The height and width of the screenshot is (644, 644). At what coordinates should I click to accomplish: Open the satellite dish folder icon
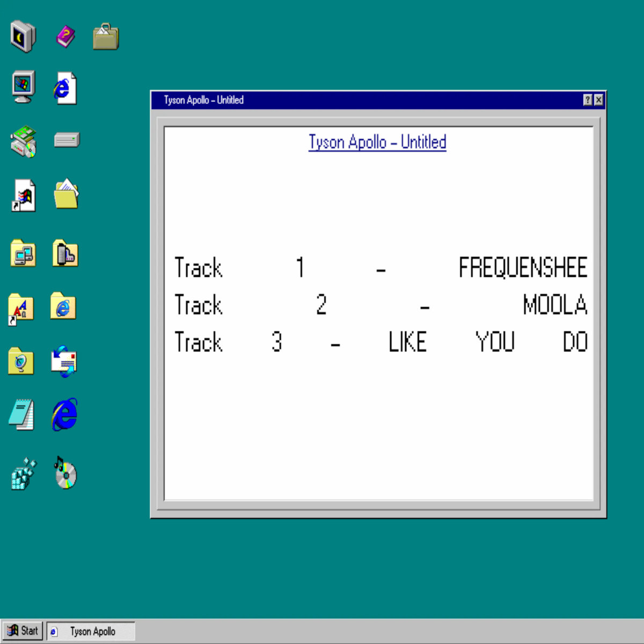(x=21, y=361)
